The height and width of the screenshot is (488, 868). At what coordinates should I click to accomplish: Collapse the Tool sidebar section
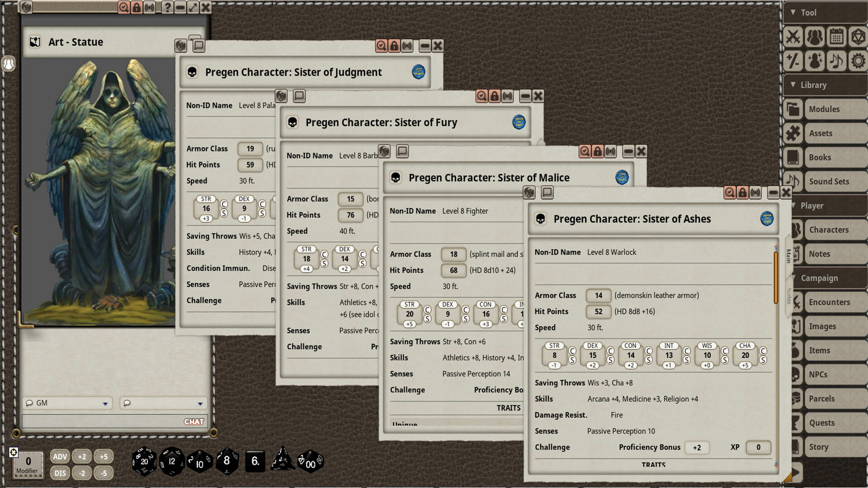pyautogui.click(x=793, y=12)
